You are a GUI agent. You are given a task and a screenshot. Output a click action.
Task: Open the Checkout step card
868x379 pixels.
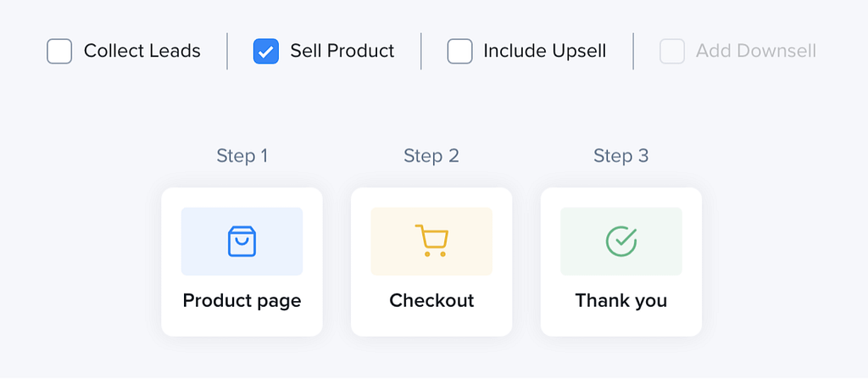point(431,261)
